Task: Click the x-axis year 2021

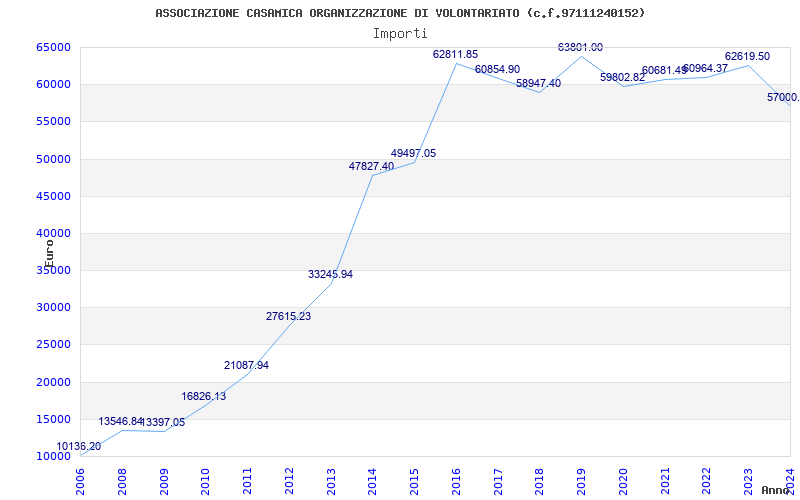Action: point(665,481)
